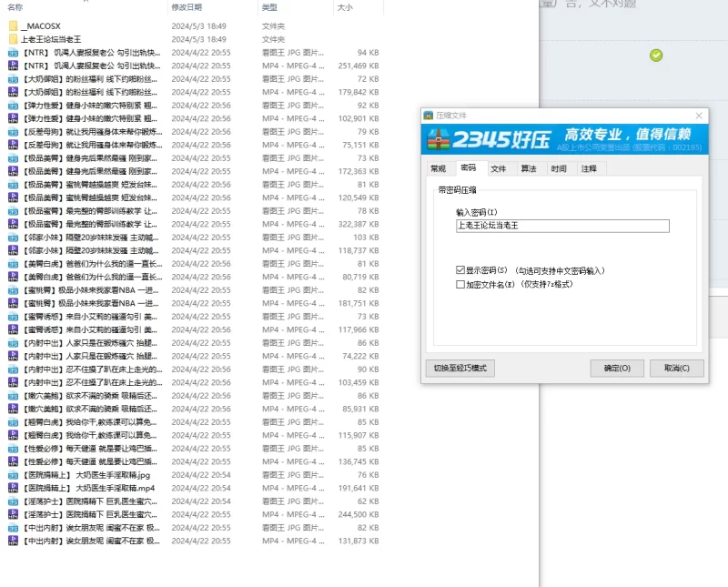This screenshot has width=728, height=587.
Task: Click inside the 输入密码 text field
Action: click(x=562, y=226)
